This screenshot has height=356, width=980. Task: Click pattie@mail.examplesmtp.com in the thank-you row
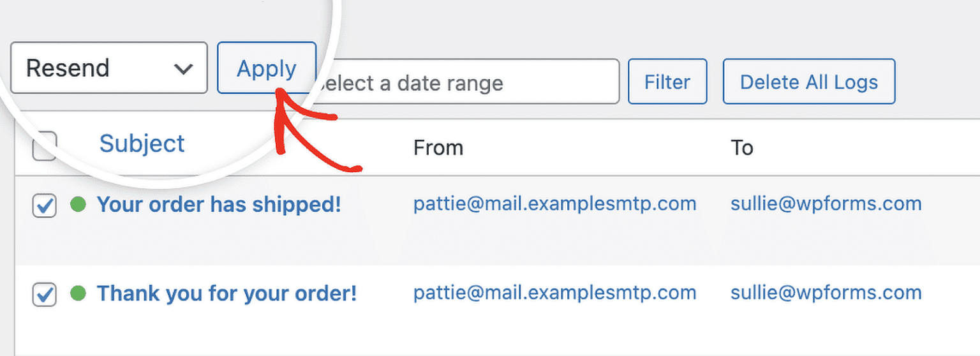[x=554, y=293]
